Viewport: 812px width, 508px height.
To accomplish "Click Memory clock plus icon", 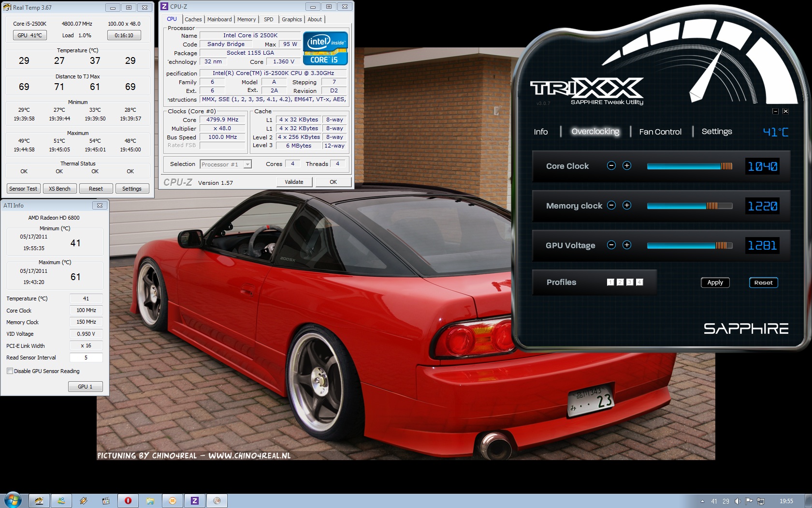I will click(x=627, y=205).
